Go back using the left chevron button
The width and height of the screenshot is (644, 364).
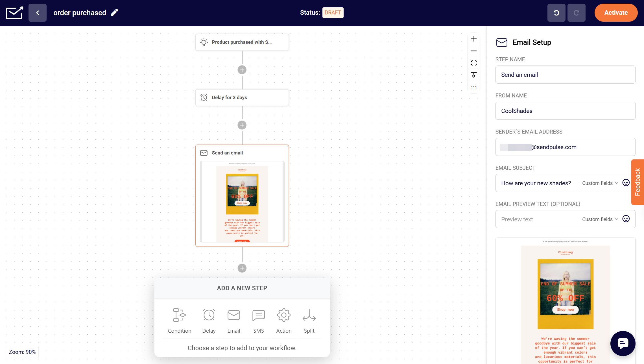click(38, 13)
